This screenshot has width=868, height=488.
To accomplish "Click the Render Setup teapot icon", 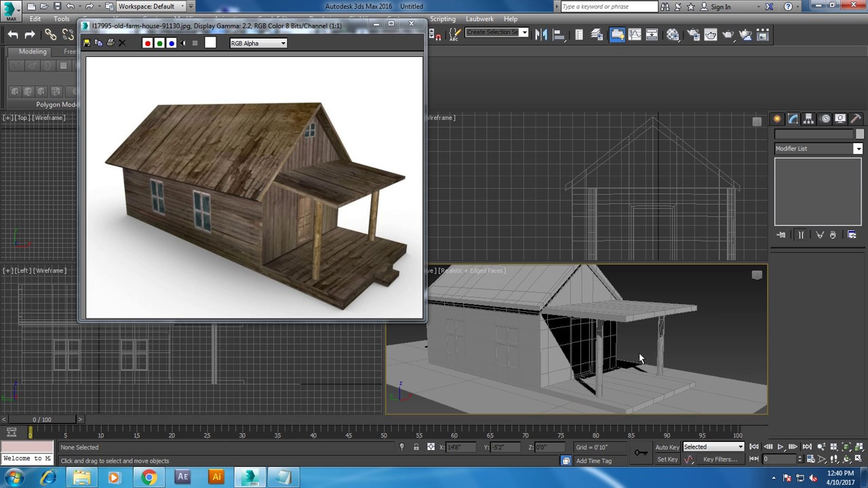I will (x=692, y=35).
